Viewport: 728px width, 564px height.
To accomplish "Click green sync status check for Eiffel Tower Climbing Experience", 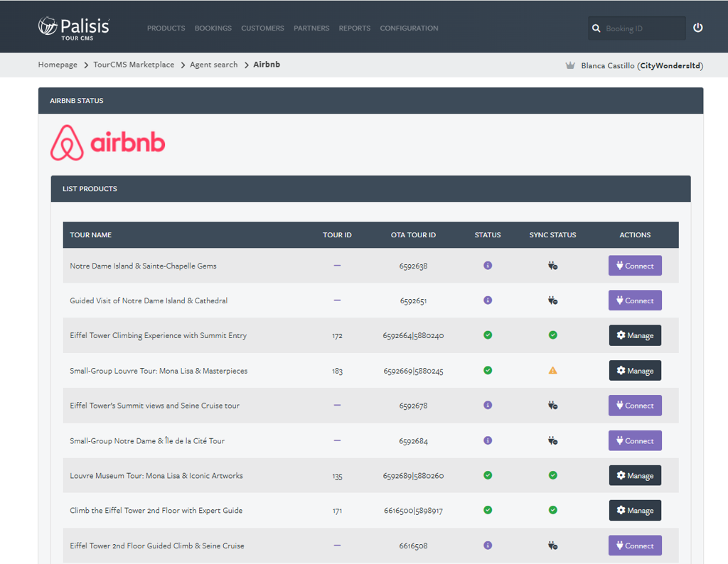I will 552,335.
